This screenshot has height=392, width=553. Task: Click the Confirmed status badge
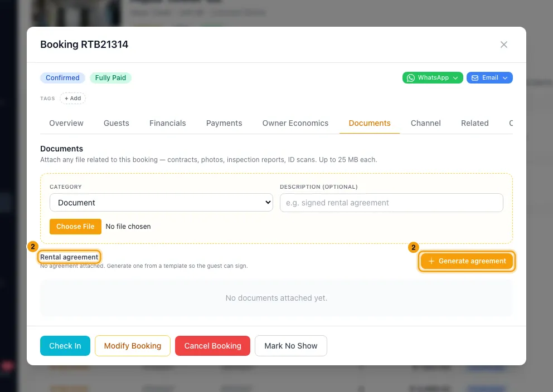coord(62,78)
